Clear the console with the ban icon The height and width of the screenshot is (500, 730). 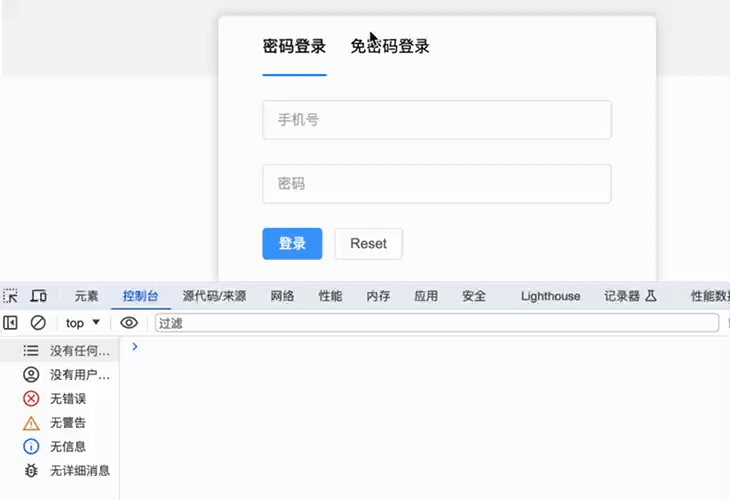[38, 323]
